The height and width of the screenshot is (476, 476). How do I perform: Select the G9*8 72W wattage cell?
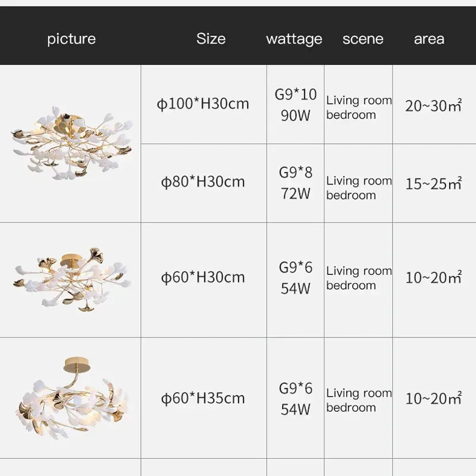click(296, 183)
